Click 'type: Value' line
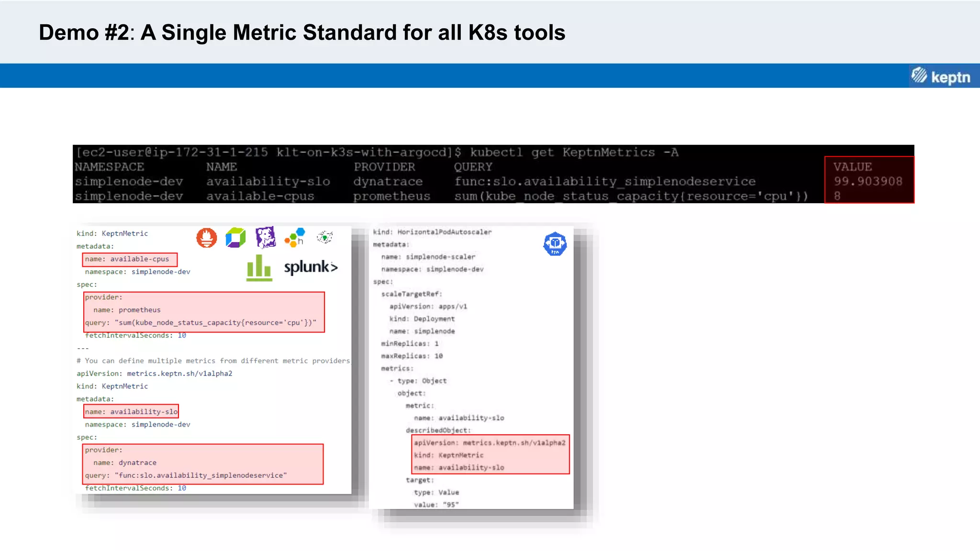Screen dimensions: 980x551 pyautogui.click(x=436, y=492)
